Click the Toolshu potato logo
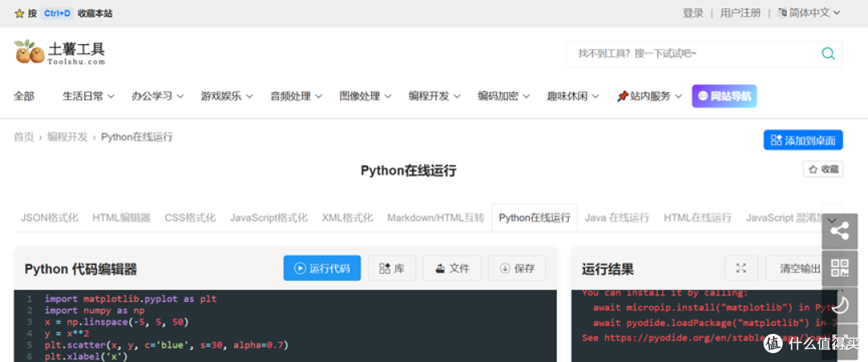 click(59, 52)
